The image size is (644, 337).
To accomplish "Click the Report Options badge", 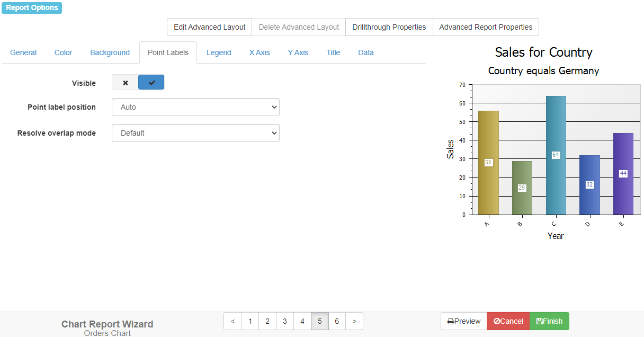I will (x=32, y=8).
